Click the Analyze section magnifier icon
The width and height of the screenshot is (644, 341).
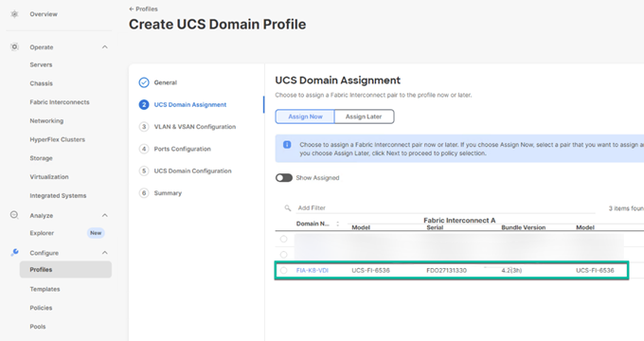tap(14, 215)
